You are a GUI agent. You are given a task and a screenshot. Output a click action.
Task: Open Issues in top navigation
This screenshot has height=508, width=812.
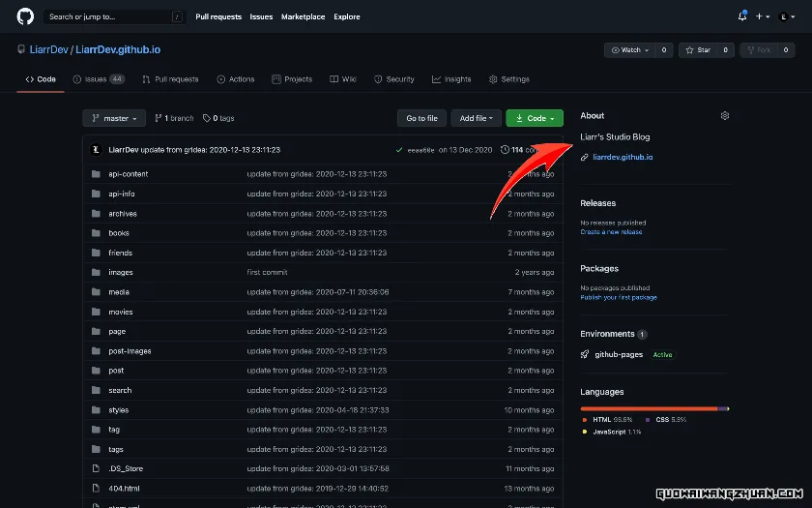click(261, 16)
